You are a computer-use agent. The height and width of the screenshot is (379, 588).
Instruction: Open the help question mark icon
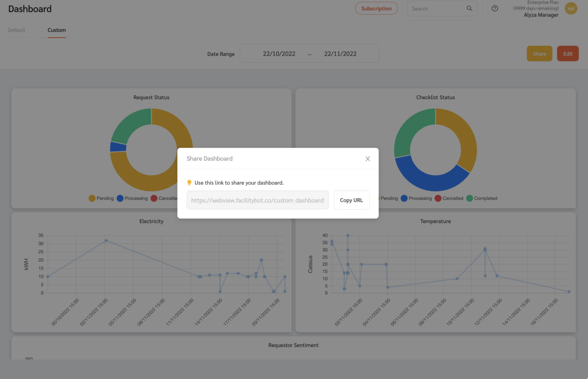point(494,8)
